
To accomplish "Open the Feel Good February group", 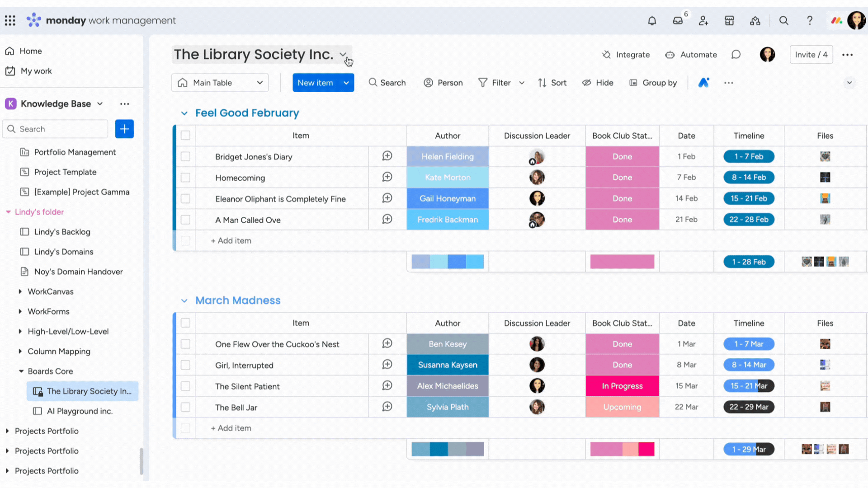I will (183, 113).
